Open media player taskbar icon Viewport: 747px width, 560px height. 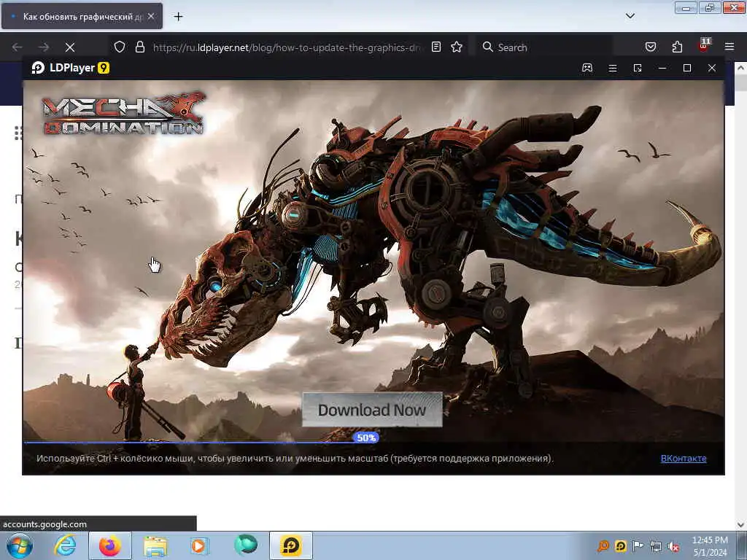pos(199,545)
